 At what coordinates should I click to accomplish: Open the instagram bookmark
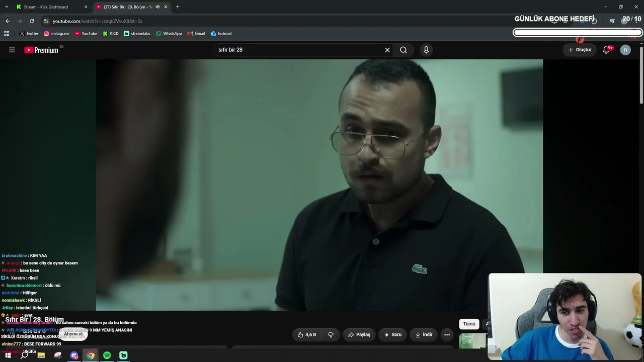point(56,34)
